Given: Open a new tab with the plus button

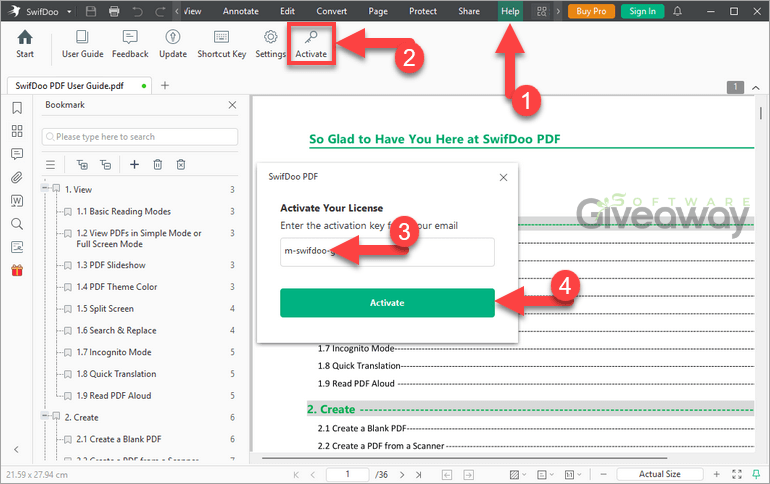Looking at the screenshot, I should (165, 85).
